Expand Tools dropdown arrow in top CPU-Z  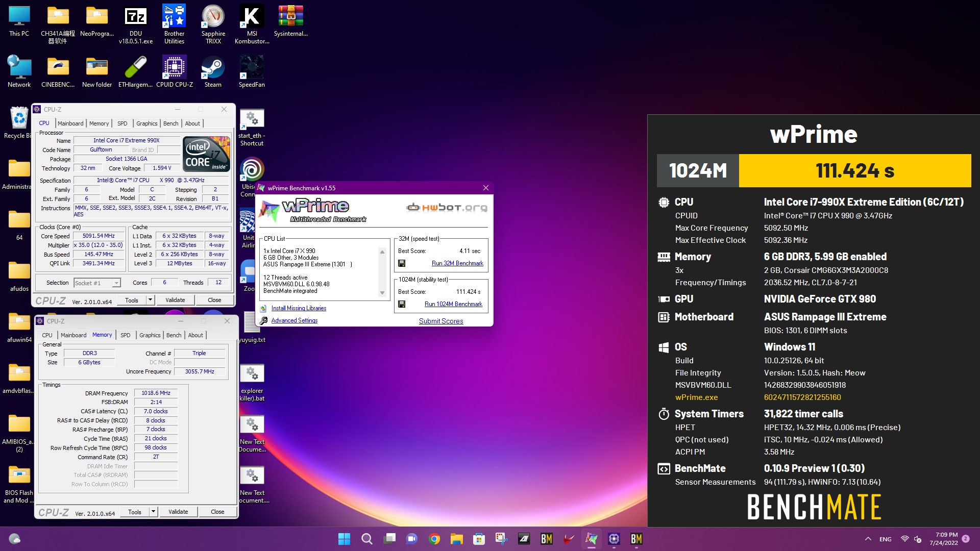coord(150,300)
